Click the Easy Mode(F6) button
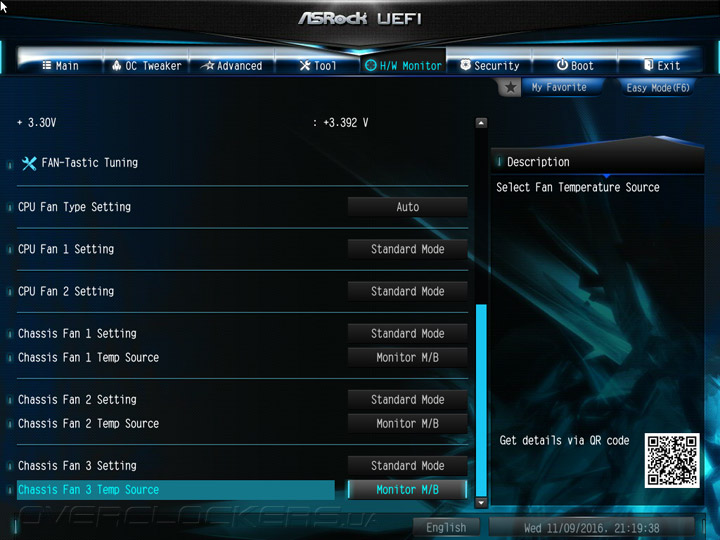The width and height of the screenshot is (720, 540). click(x=658, y=88)
